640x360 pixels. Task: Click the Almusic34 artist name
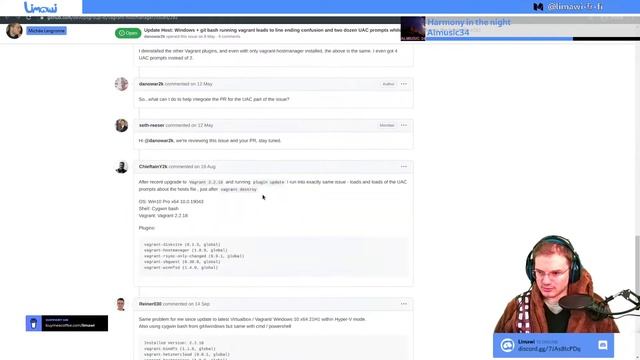point(448,32)
